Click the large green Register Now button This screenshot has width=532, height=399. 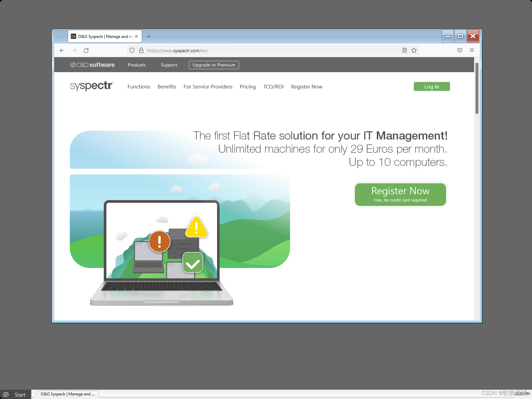pyautogui.click(x=400, y=195)
